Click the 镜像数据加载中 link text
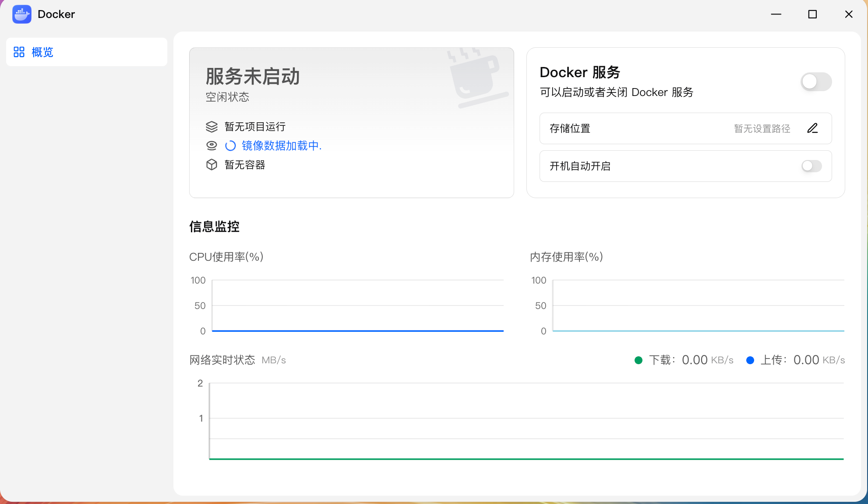The image size is (868, 504). tap(282, 146)
